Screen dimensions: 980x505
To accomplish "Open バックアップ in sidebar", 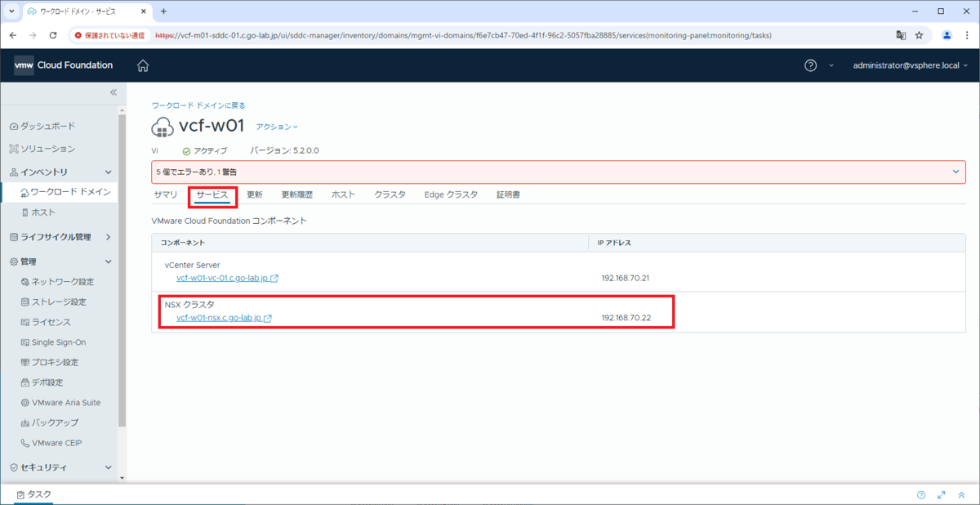I will click(49, 422).
